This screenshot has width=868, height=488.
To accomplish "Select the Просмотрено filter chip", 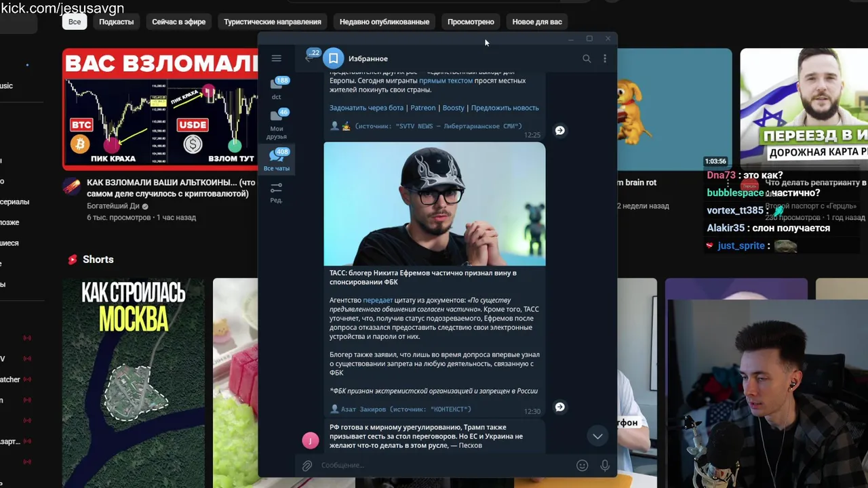I will click(x=471, y=22).
